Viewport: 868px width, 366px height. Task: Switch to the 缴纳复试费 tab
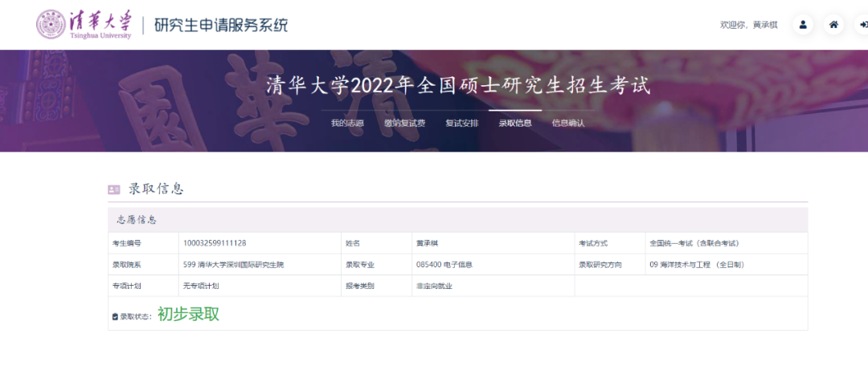tap(404, 124)
